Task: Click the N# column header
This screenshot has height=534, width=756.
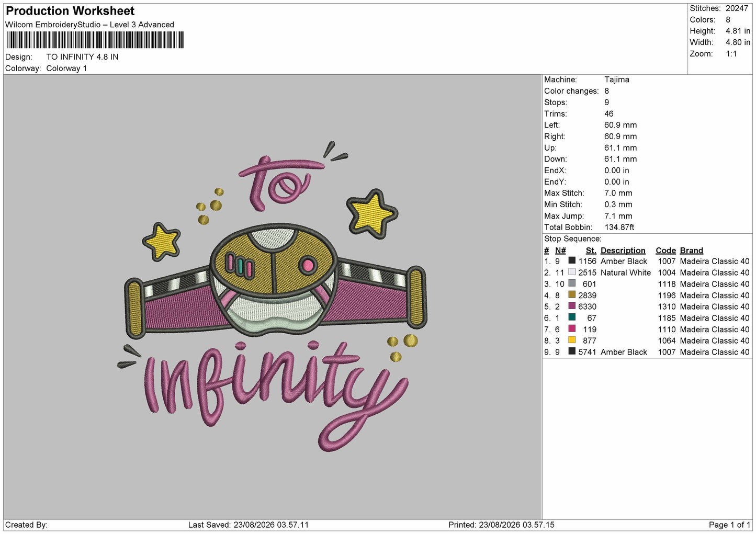Action: coord(560,251)
